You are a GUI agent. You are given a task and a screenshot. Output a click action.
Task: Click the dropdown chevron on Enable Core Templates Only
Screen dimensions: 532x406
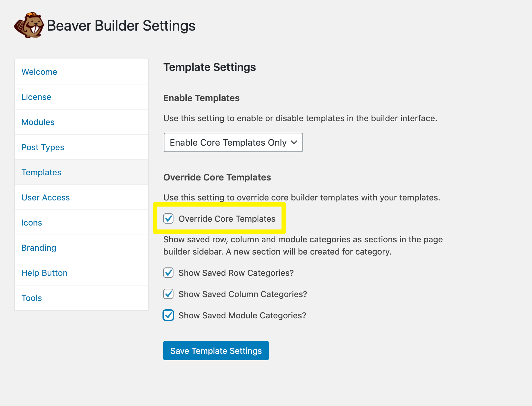click(x=294, y=142)
